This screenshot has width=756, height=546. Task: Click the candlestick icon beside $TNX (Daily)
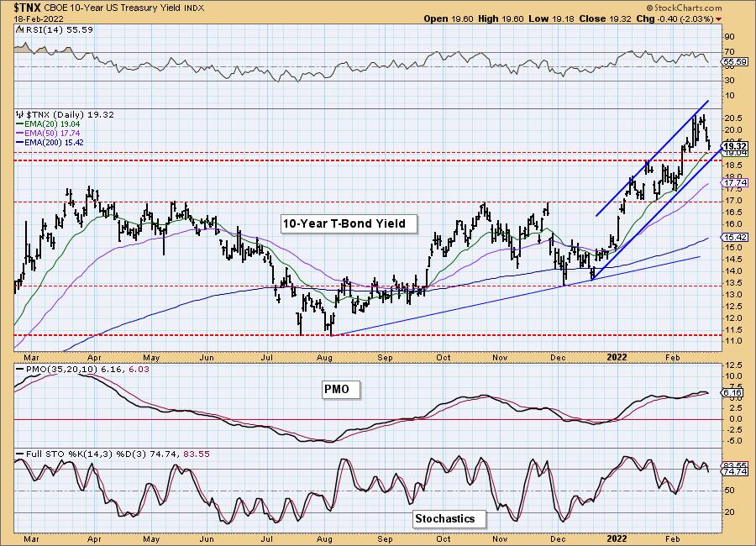point(20,115)
